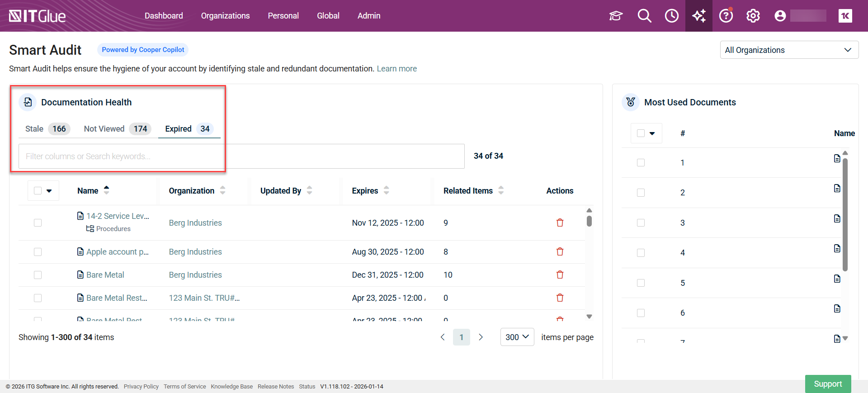Open the help question mark icon
Viewport: 868px width, 393px height.
pyautogui.click(x=726, y=16)
